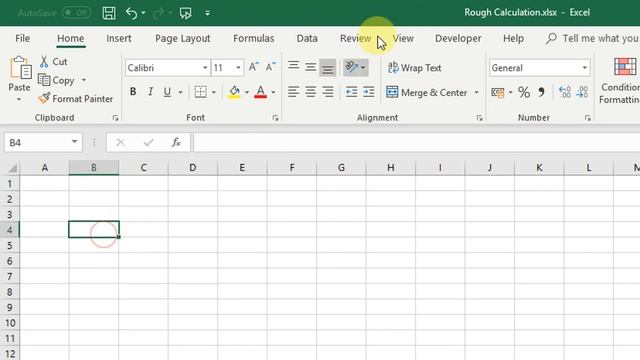Toggle Wrap Text

pyautogui.click(x=414, y=67)
